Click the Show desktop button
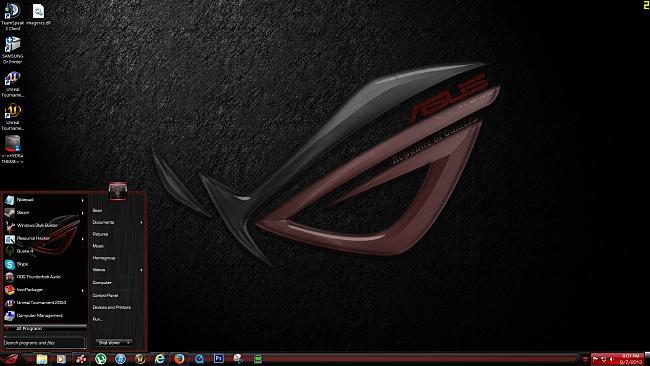The width and height of the screenshot is (650, 366). 647,359
